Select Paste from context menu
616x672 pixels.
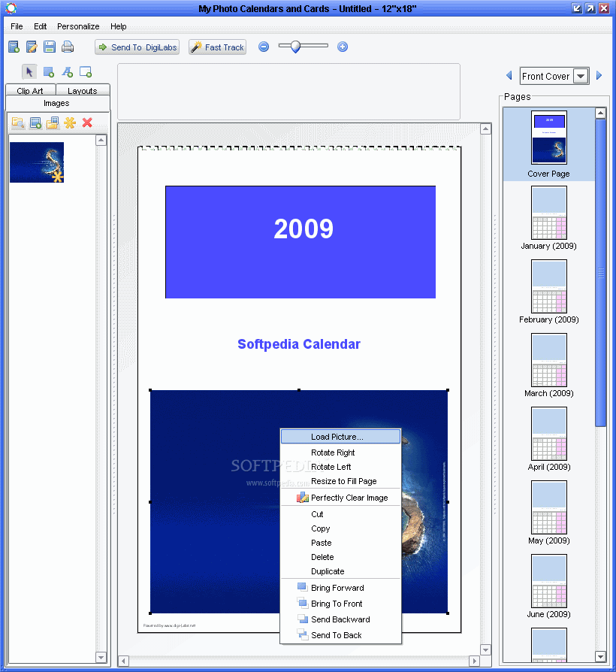pos(340,543)
